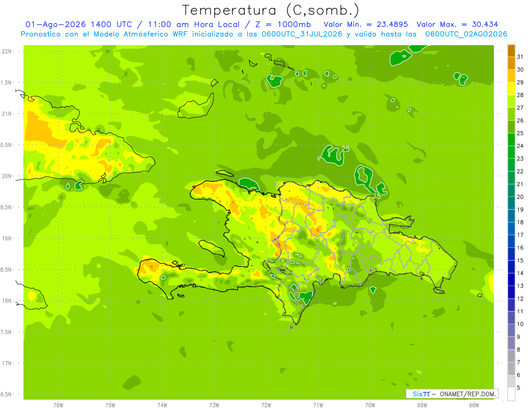Click the title "Temperatura (C,somb.)"
532x411 pixels.
pos(270,10)
